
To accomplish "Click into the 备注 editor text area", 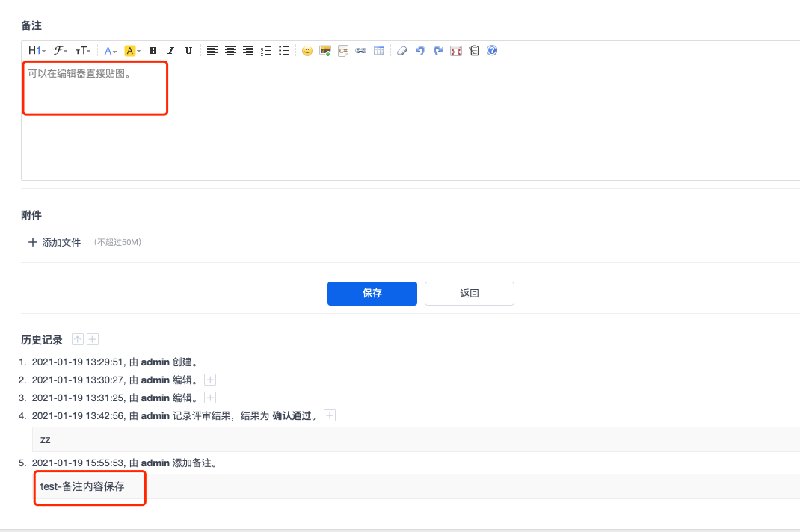I will pos(410,120).
